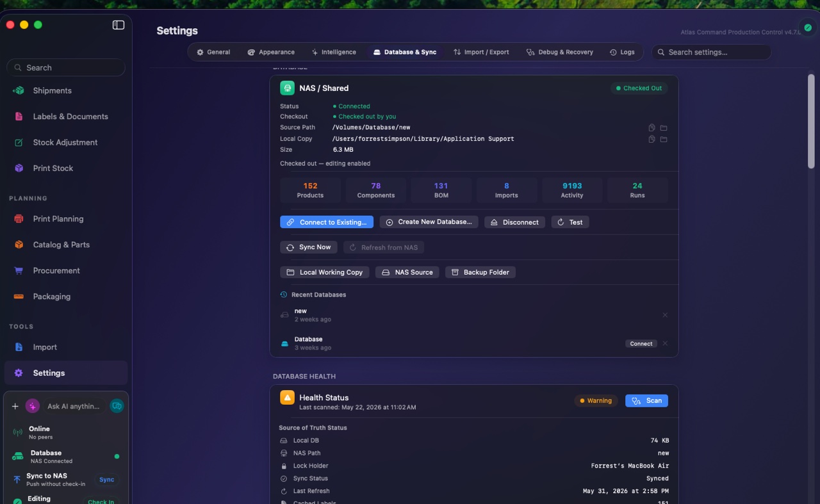Click the sidebar Search field
820x504 pixels.
click(66, 67)
